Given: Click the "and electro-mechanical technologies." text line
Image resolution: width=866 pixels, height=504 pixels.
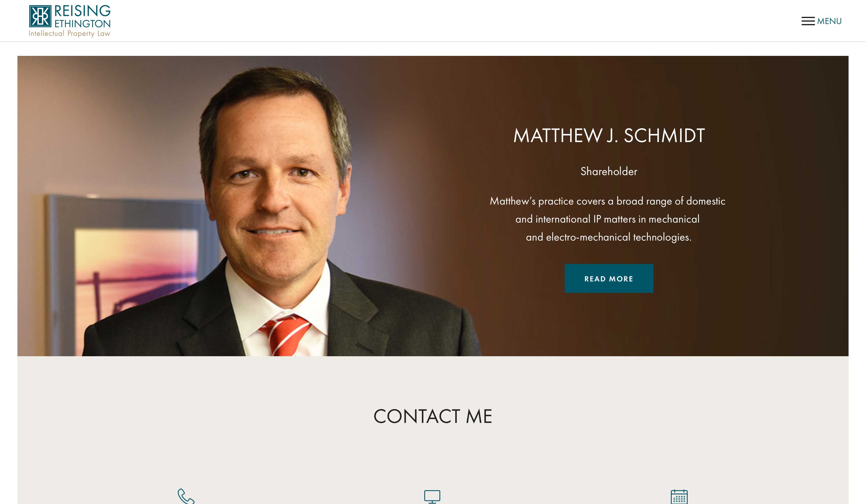Looking at the screenshot, I should pos(609,237).
